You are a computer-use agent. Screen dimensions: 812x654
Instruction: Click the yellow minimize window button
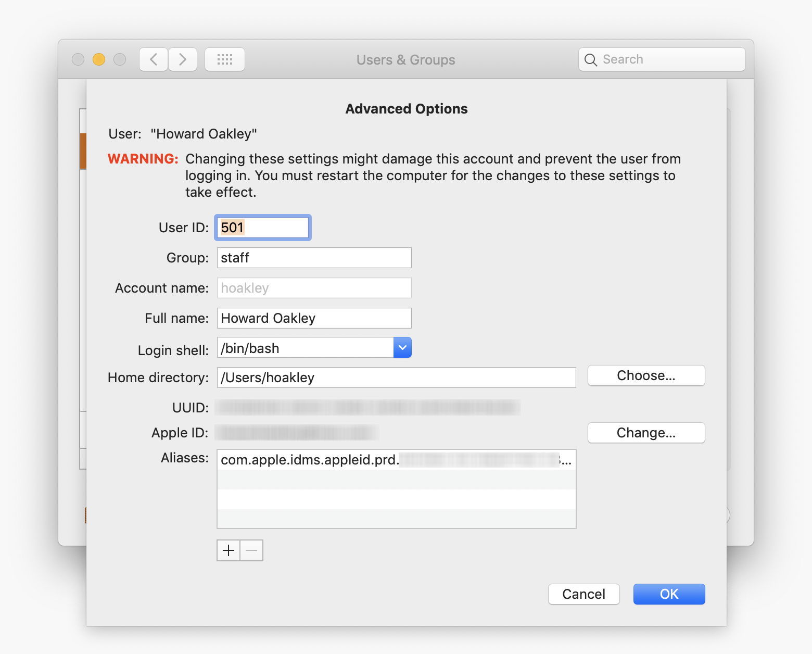tap(99, 59)
